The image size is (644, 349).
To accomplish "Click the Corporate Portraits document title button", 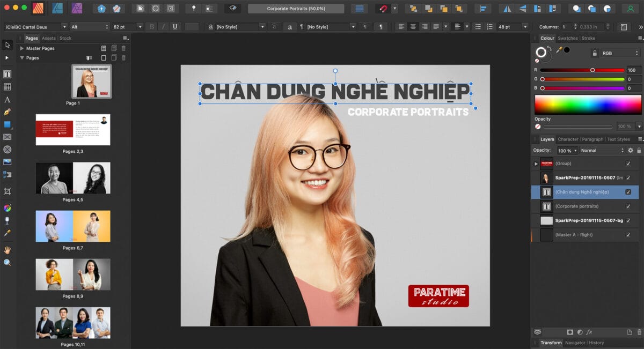I will coord(296,9).
